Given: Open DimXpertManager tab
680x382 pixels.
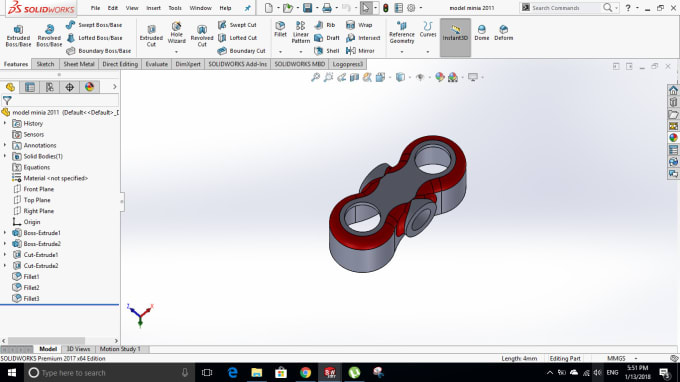Looking at the screenshot, I should pos(69,87).
